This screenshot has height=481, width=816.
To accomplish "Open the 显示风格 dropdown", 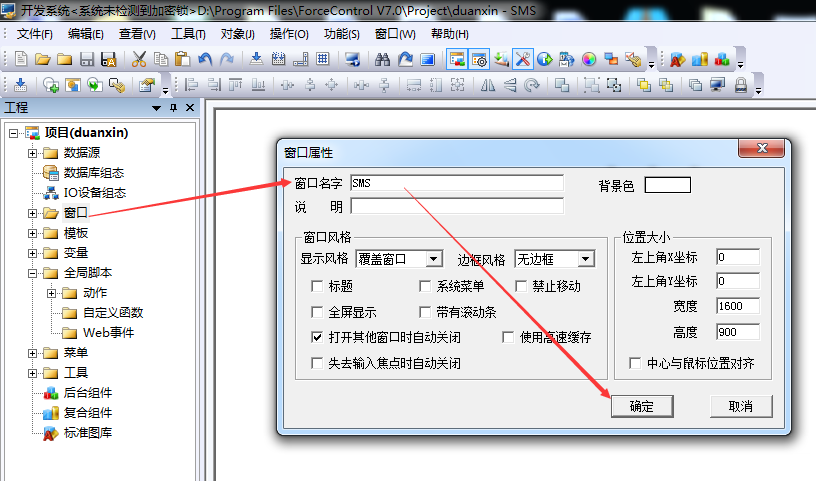I will click(x=434, y=259).
